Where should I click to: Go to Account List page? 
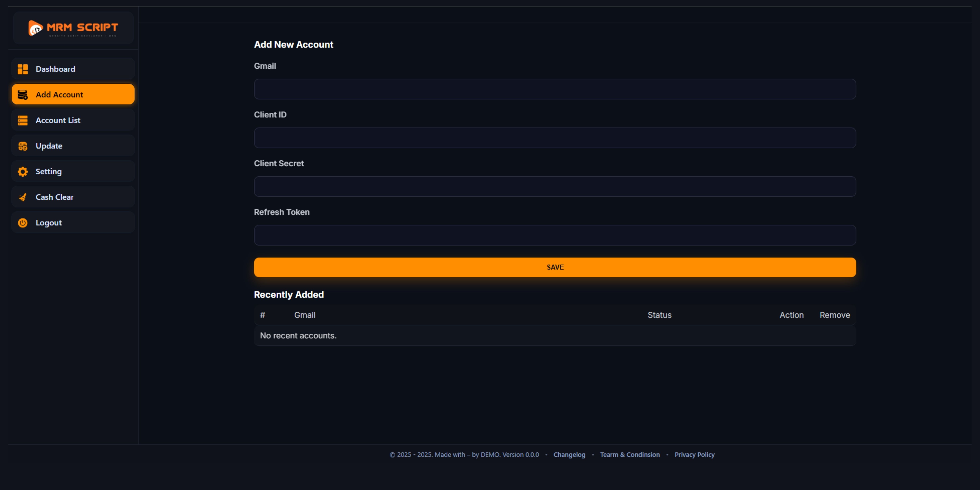[58, 120]
